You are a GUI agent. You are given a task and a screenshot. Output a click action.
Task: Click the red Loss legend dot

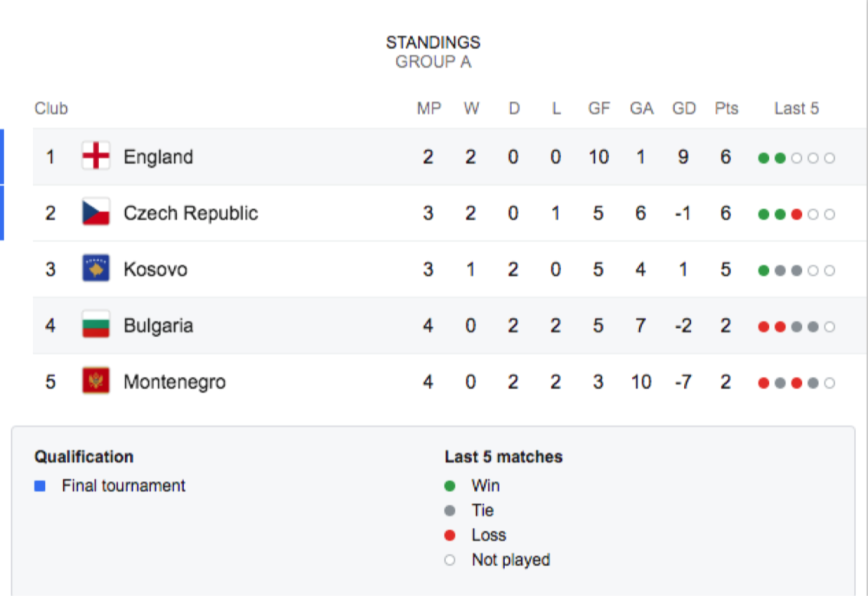450,535
